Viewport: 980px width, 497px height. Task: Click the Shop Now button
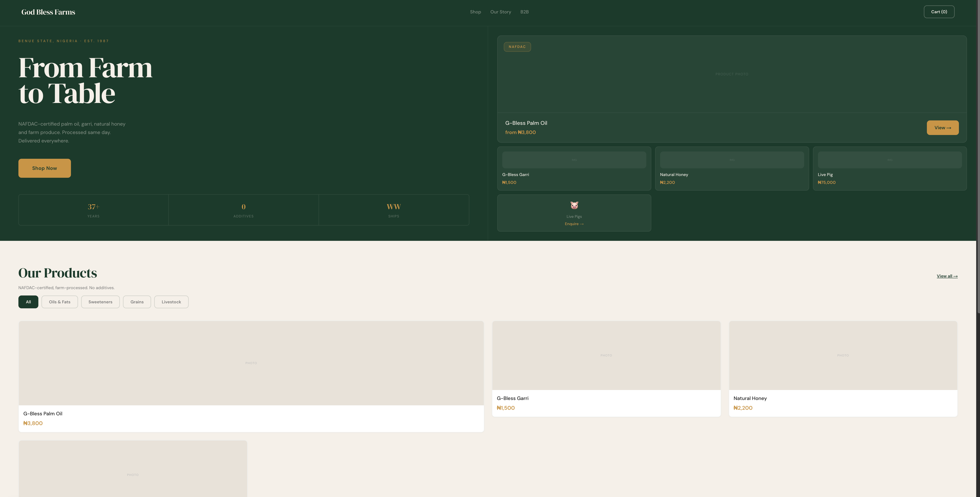coord(44,168)
